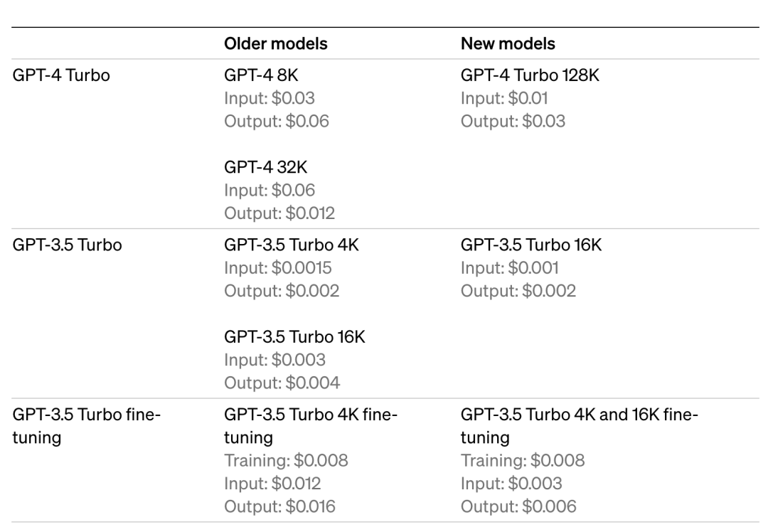This screenshot has width=768, height=532.
Task: Click the "GPT-4 Turbo 128K" model name
Action: tap(530, 75)
